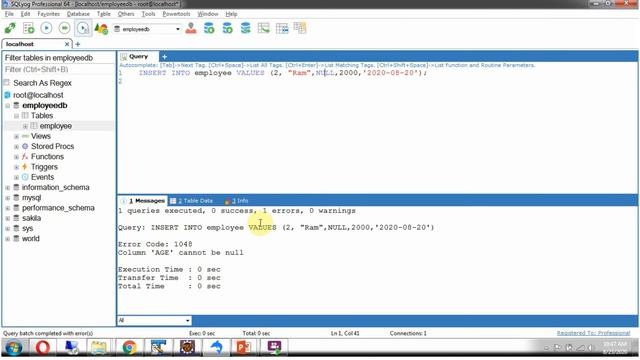Expand the Functions node
This screenshot has height=360, width=640.
point(16,157)
